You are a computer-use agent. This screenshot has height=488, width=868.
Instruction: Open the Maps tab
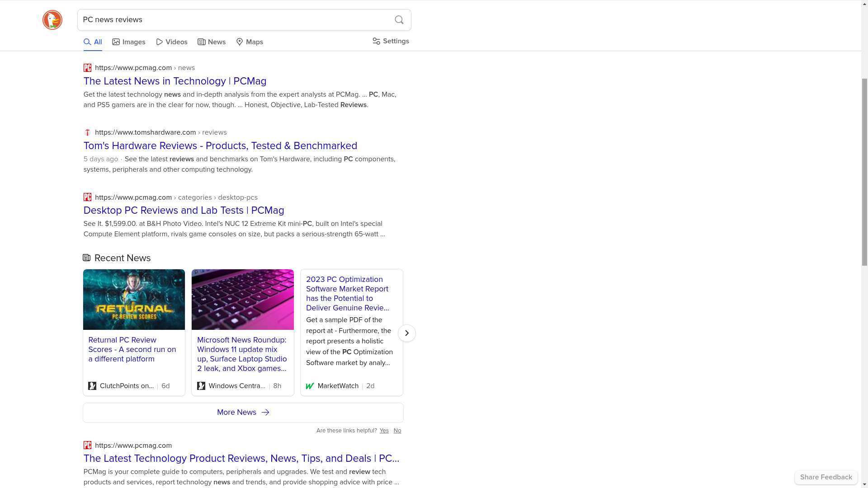click(250, 42)
